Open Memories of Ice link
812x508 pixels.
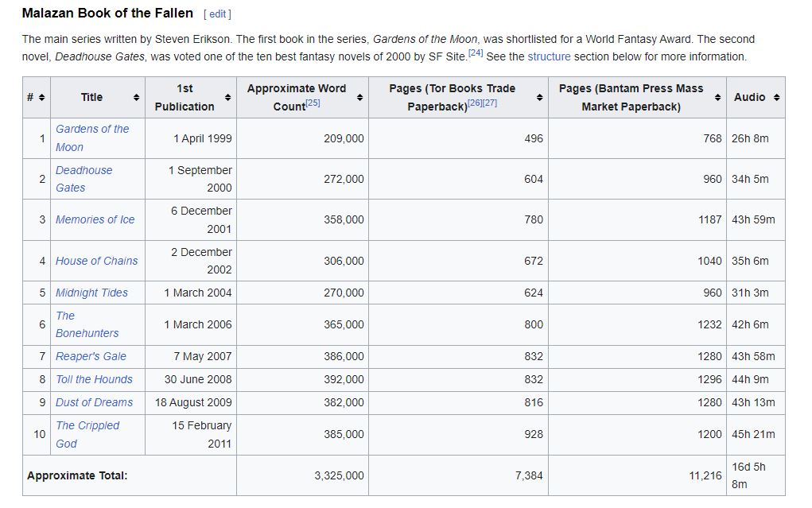tap(95, 219)
